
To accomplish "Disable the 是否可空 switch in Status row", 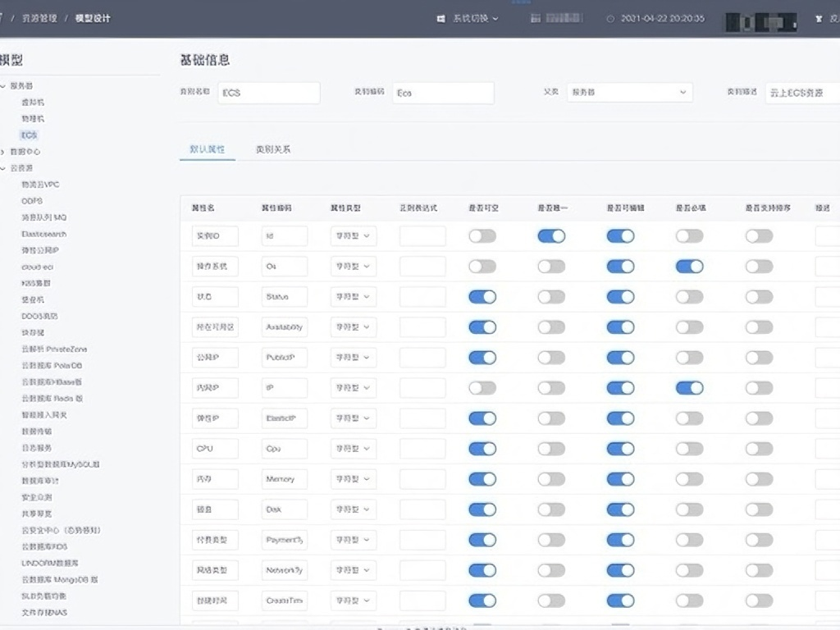I will pos(482,297).
